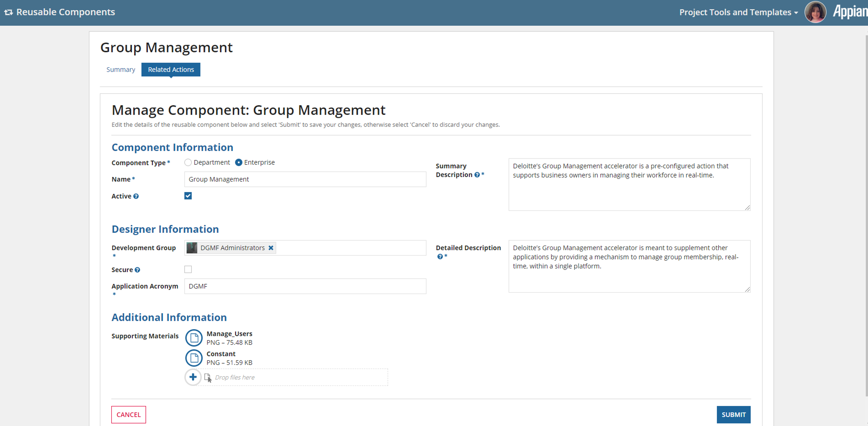Image resolution: width=868 pixels, height=426 pixels.
Task: Click the Component Type label
Action: click(139, 163)
